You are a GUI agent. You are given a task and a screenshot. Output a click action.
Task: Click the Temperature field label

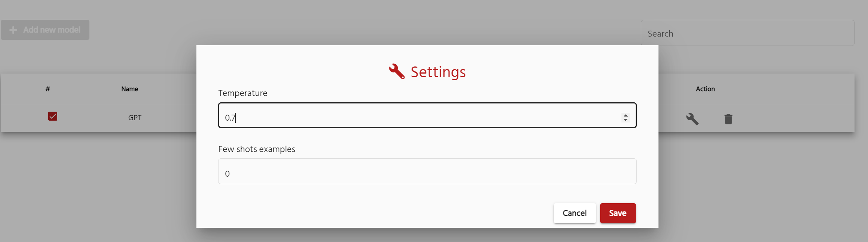point(242,93)
